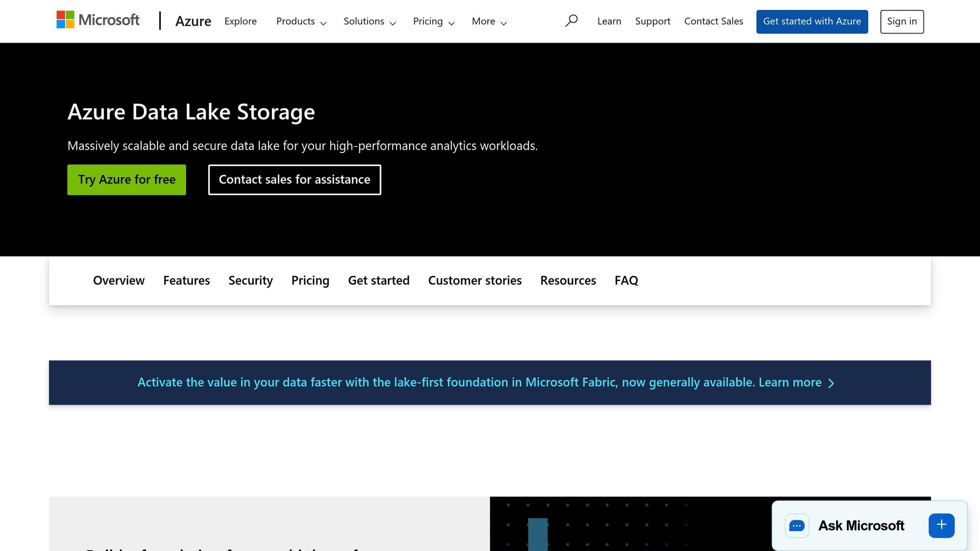Click the Ask Microsoft chat bubble icon
Viewport: 980px width, 551px height.
pyautogui.click(x=796, y=525)
